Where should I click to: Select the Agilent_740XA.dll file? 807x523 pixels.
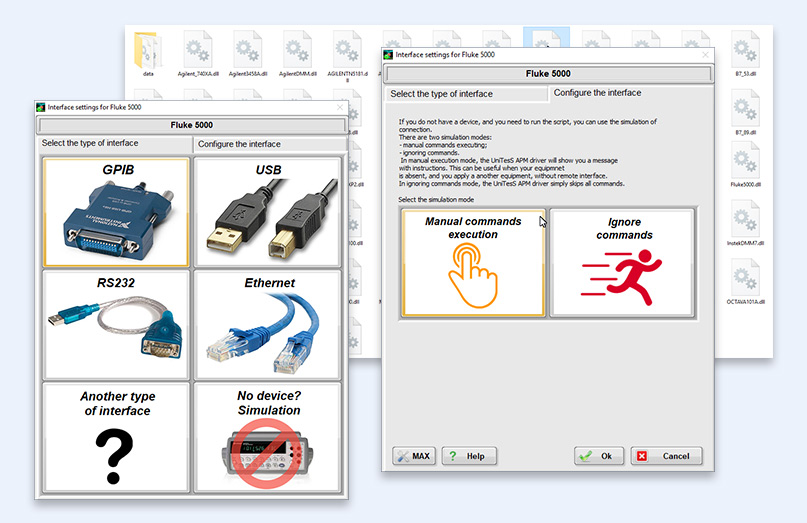pyautogui.click(x=198, y=54)
